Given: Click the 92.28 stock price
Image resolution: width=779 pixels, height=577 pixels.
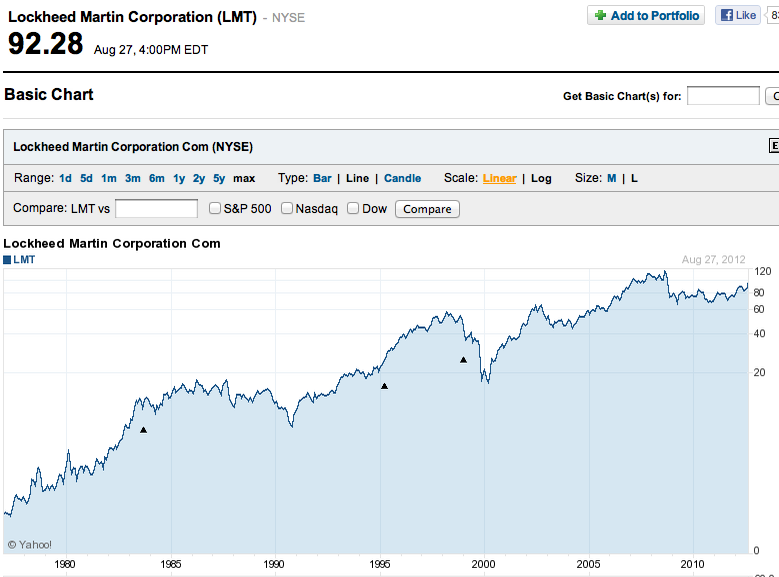Looking at the screenshot, I should coord(45,44).
